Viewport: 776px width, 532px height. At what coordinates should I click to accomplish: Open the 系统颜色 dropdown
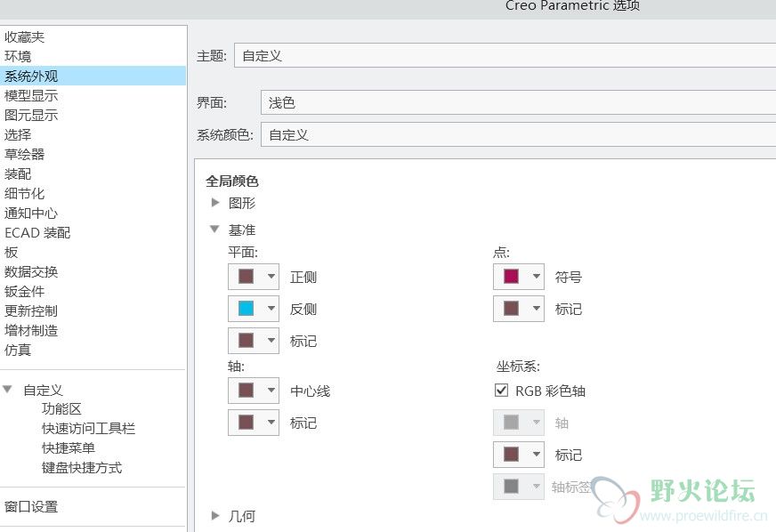pyautogui.click(x=518, y=134)
